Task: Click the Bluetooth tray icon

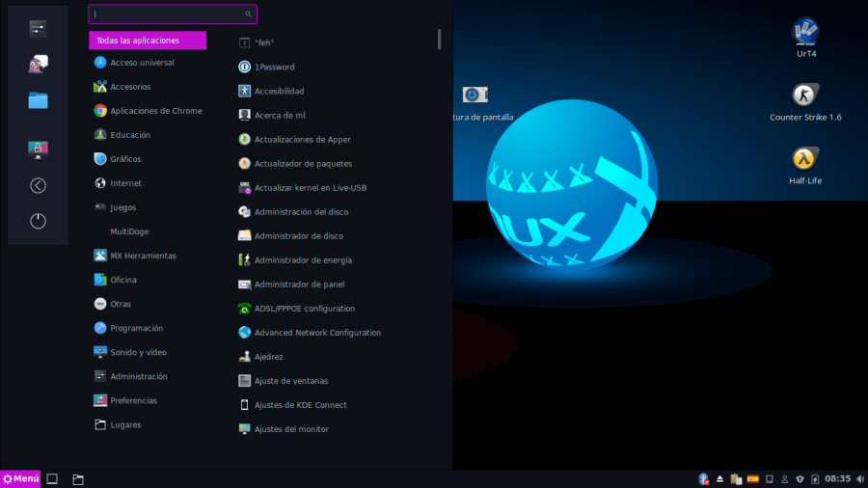Action: click(704, 478)
